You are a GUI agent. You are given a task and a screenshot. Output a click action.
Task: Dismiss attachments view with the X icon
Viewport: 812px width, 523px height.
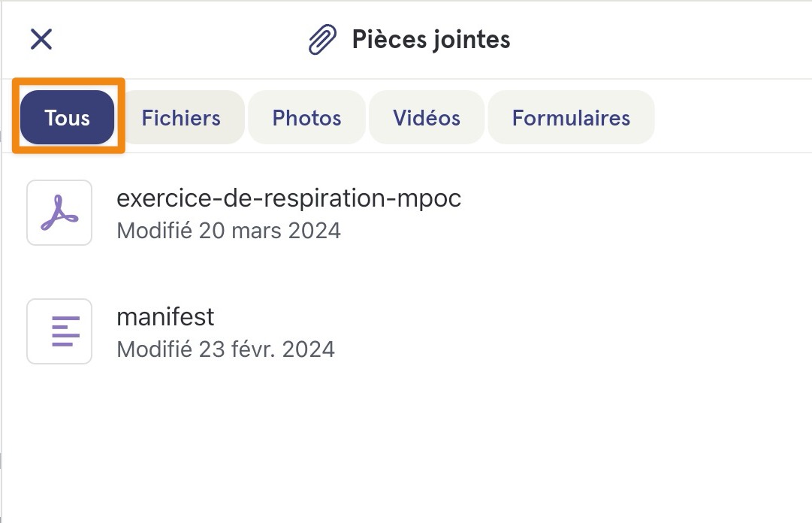pyautogui.click(x=41, y=39)
